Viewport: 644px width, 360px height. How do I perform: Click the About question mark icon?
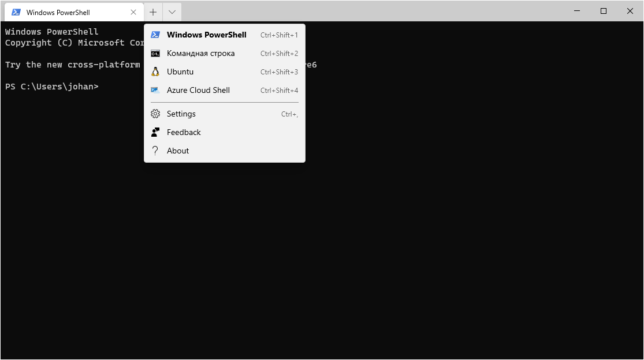[155, 151]
